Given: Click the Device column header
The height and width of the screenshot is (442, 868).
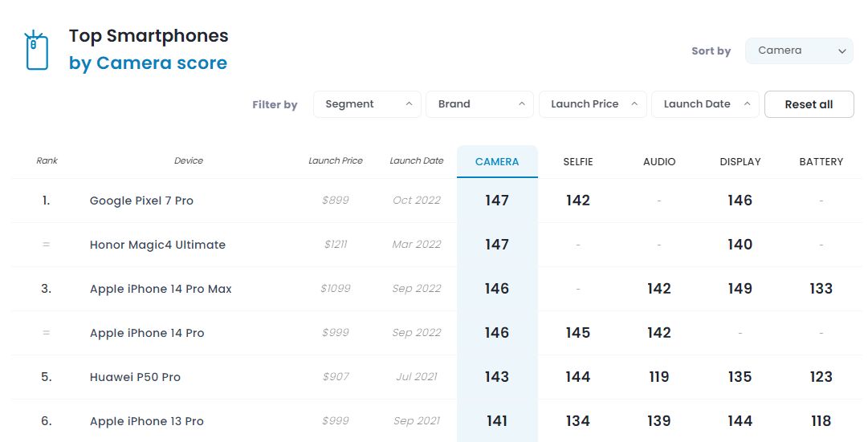Looking at the screenshot, I should 189,160.
